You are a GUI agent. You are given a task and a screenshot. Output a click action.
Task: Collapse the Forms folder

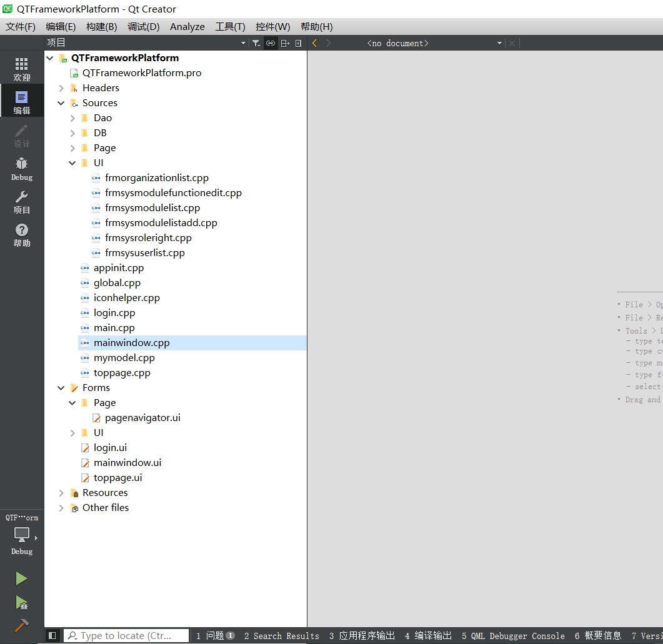coord(61,388)
